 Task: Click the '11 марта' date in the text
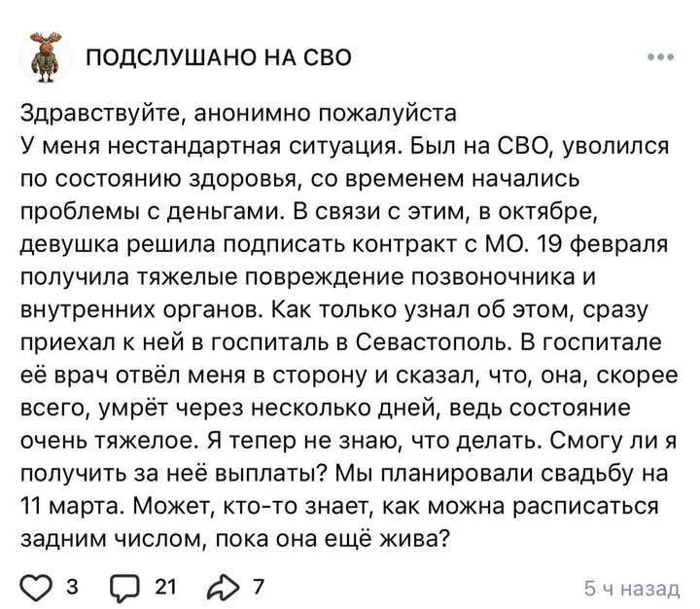[64, 507]
